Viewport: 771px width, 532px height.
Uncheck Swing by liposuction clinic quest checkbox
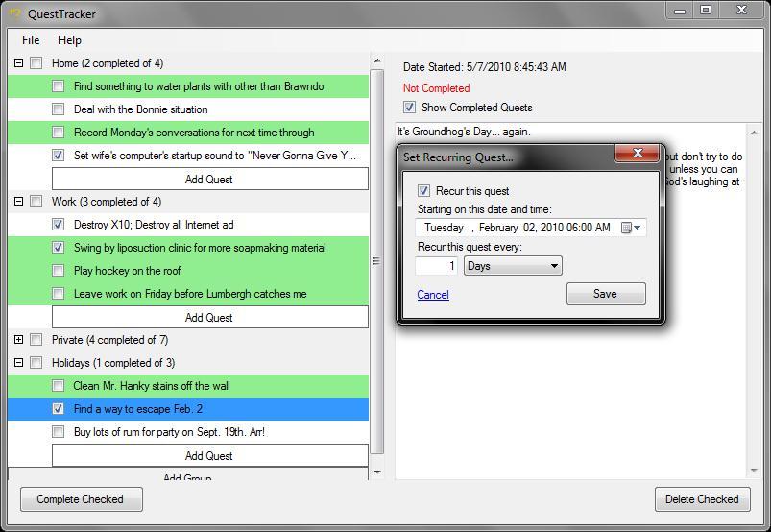(58, 248)
